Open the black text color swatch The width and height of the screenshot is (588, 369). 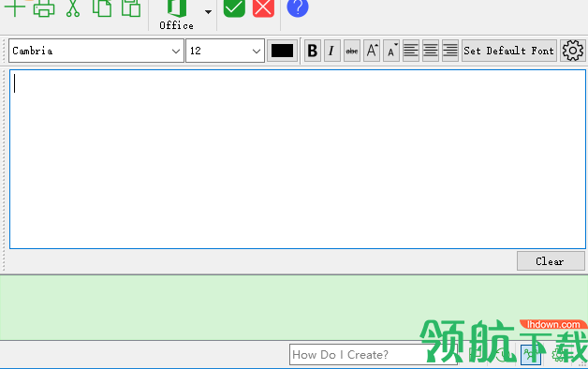pos(282,51)
